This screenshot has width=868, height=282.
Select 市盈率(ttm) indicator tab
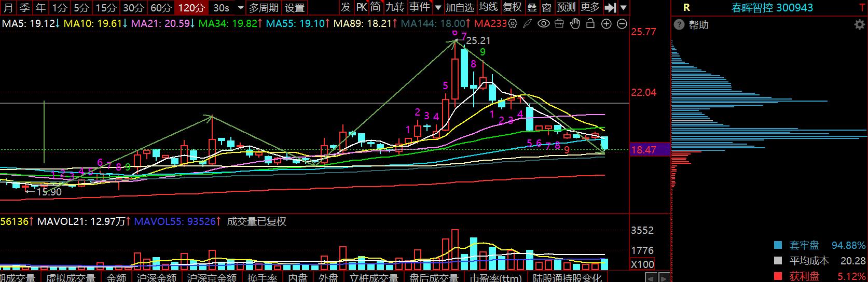point(497,277)
